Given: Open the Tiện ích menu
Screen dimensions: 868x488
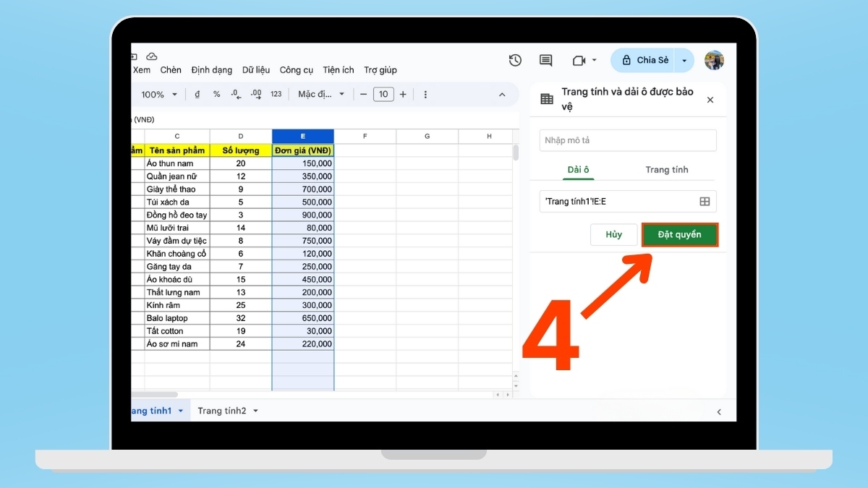Looking at the screenshot, I should coord(339,70).
